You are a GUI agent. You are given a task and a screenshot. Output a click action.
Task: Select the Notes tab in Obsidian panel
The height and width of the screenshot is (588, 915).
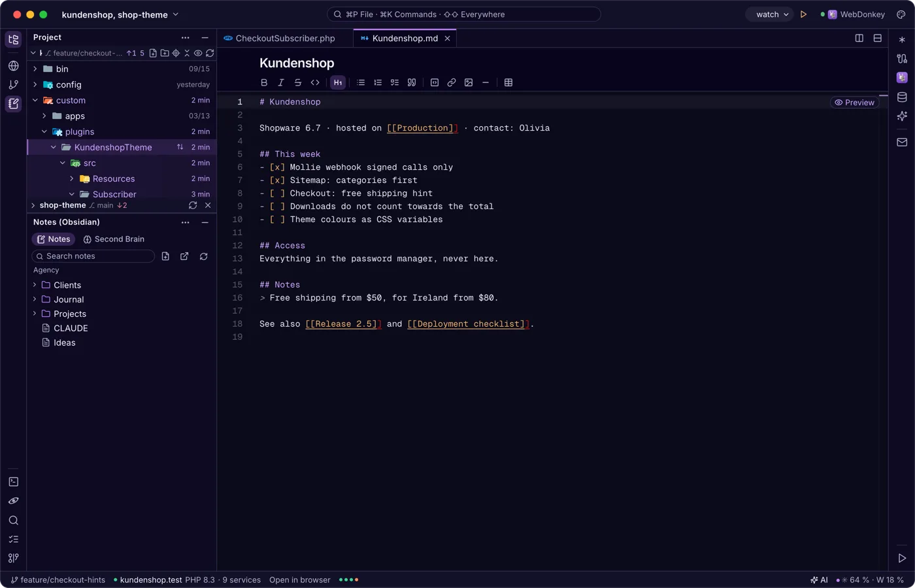54,239
